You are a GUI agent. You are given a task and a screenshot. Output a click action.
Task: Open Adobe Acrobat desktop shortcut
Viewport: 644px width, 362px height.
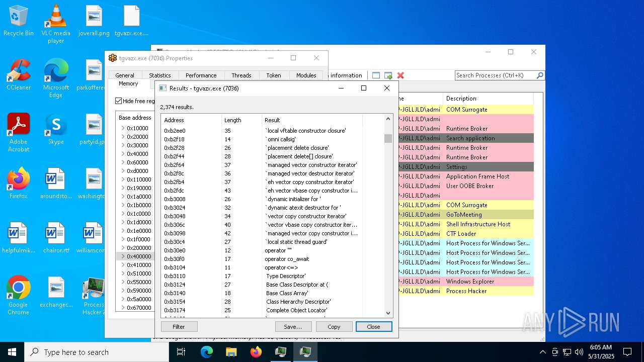(19, 132)
